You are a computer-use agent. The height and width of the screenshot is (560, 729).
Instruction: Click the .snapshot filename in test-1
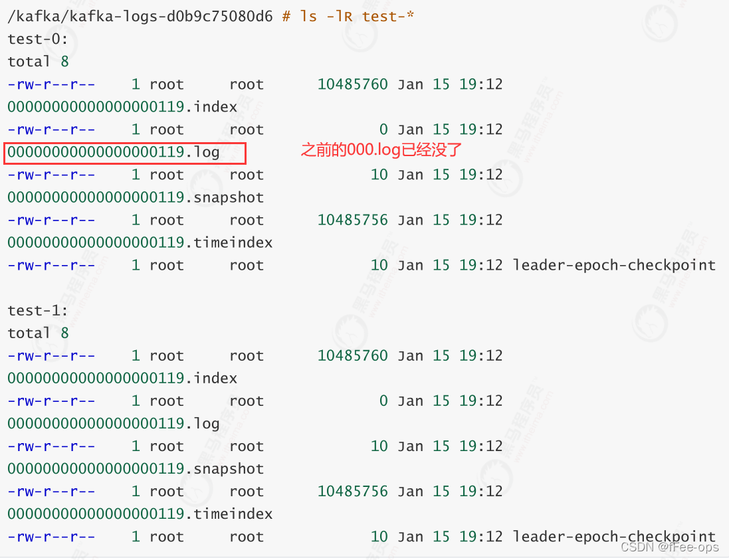click(x=136, y=469)
